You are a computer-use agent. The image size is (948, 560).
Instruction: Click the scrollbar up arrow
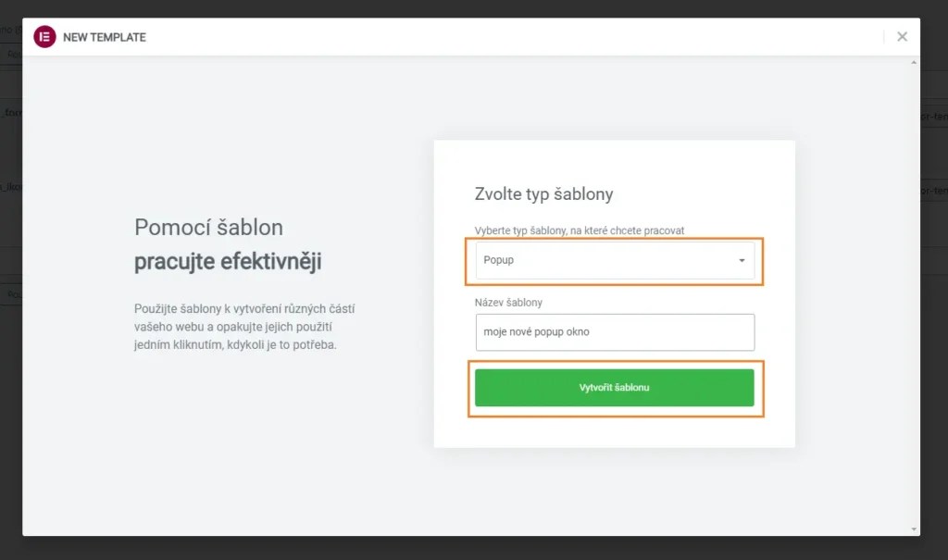point(915,60)
